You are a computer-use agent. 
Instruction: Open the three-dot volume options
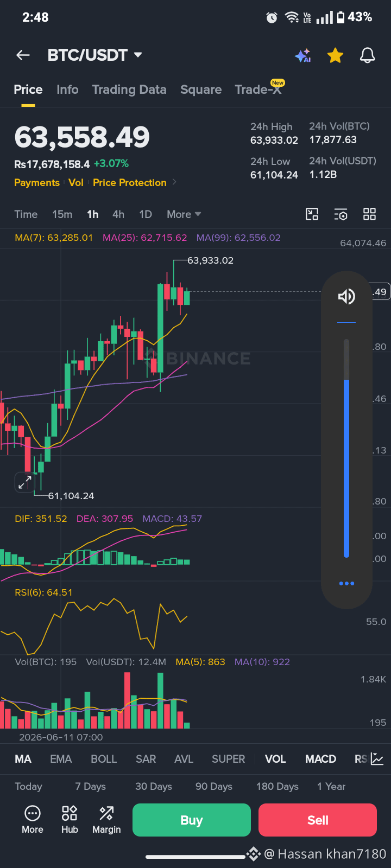pos(346,583)
